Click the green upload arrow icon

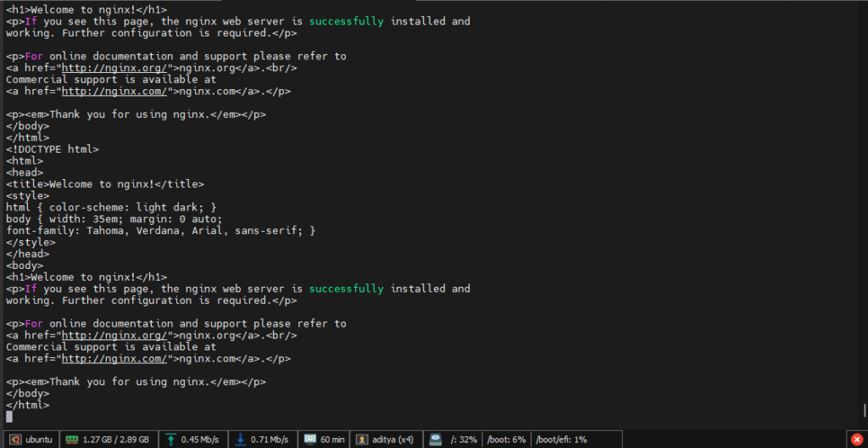(170, 440)
